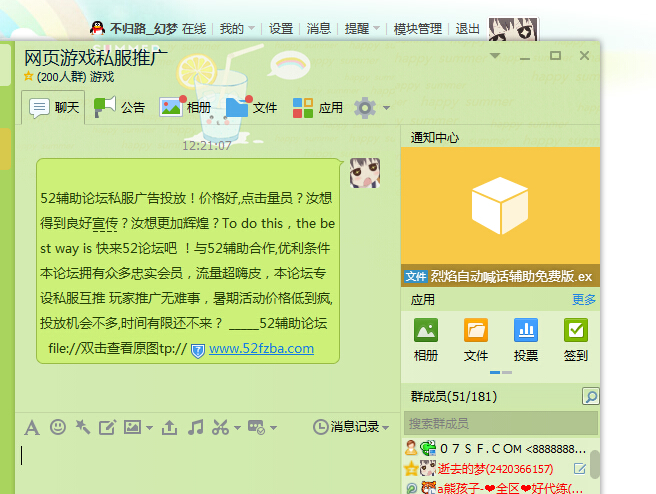
Task: Expand the 消息记录 dropdown arrow
Action: pos(385,427)
